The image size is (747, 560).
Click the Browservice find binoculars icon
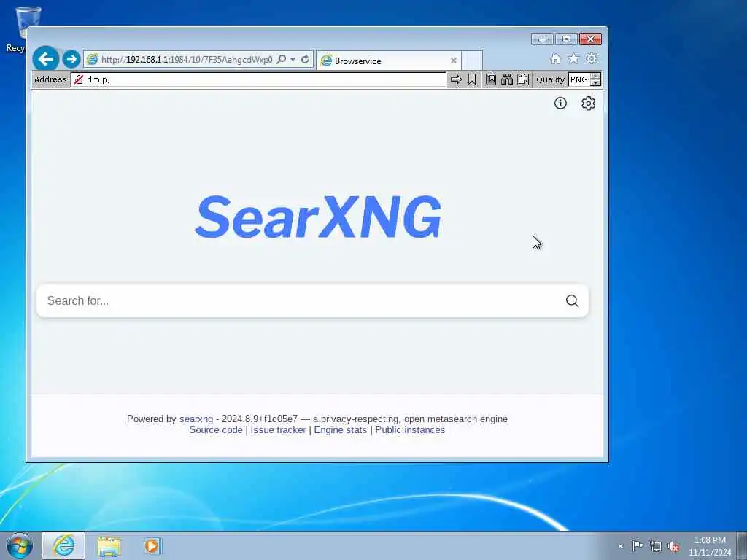(507, 79)
